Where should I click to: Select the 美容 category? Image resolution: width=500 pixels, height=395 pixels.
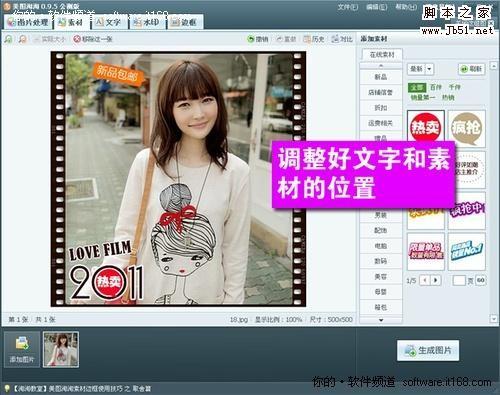point(381,276)
